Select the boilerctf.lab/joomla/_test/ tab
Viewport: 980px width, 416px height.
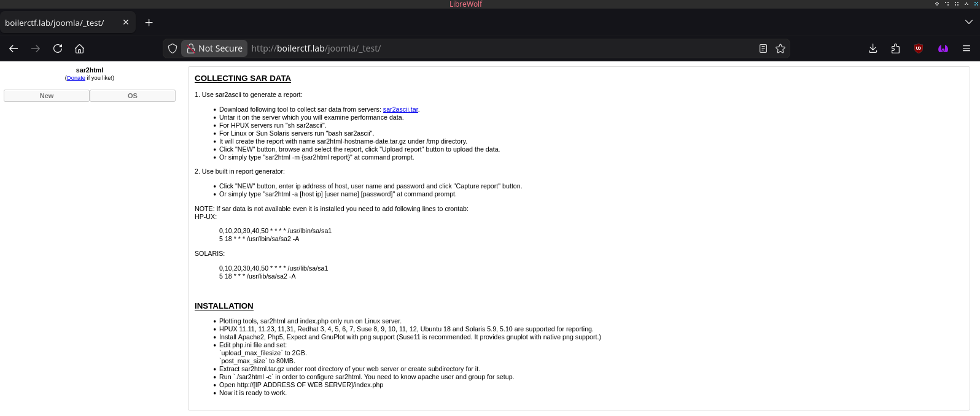click(55, 23)
